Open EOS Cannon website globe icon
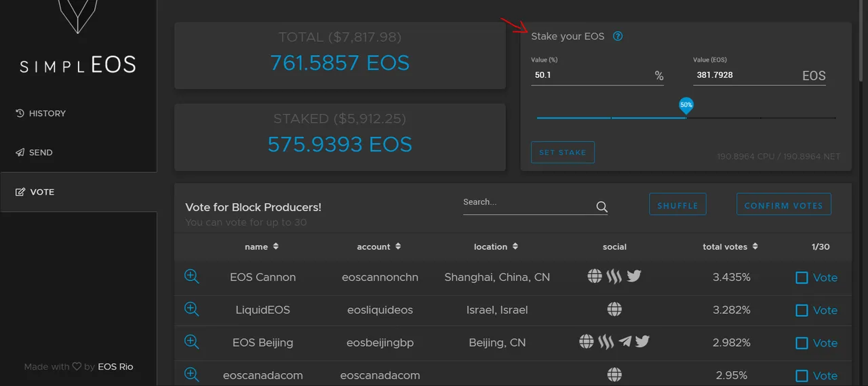This screenshot has width=868, height=386. tap(595, 276)
